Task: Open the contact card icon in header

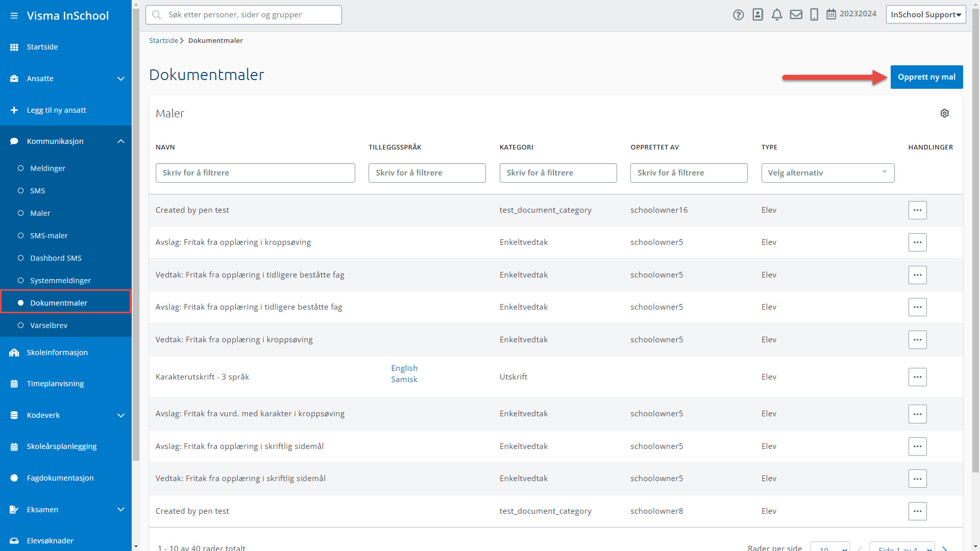Action: [758, 15]
